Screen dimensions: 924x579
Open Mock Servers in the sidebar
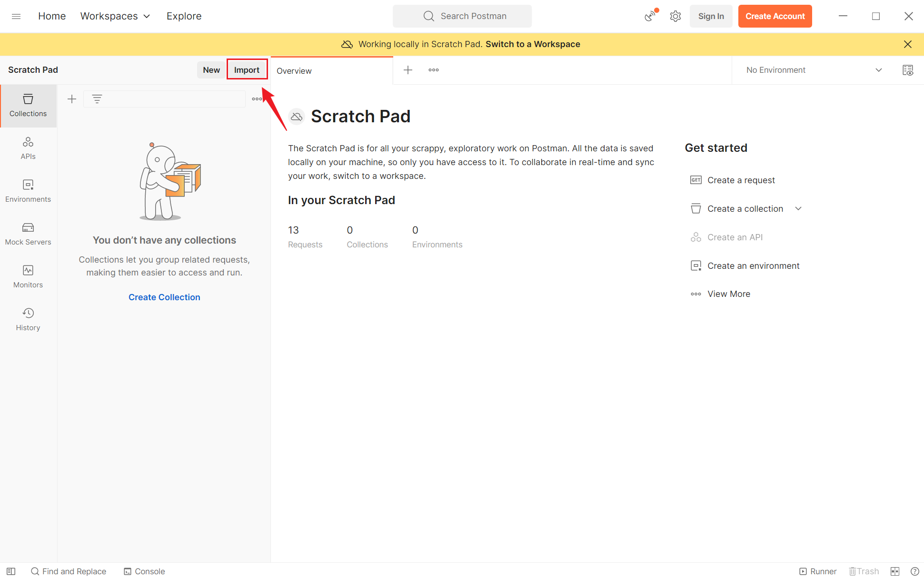pyautogui.click(x=28, y=234)
